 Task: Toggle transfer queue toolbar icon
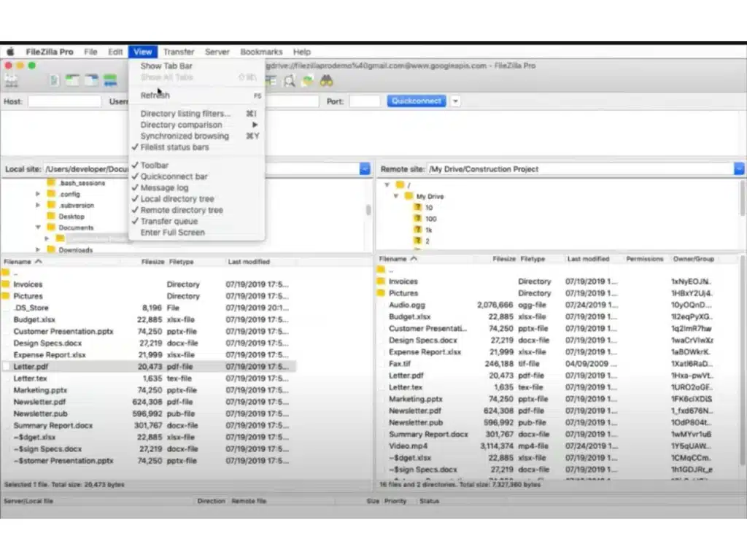tap(111, 81)
